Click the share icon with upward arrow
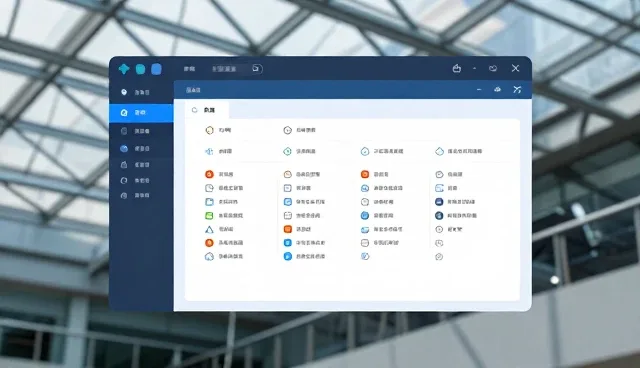The height and width of the screenshot is (368, 640). tap(457, 69)
